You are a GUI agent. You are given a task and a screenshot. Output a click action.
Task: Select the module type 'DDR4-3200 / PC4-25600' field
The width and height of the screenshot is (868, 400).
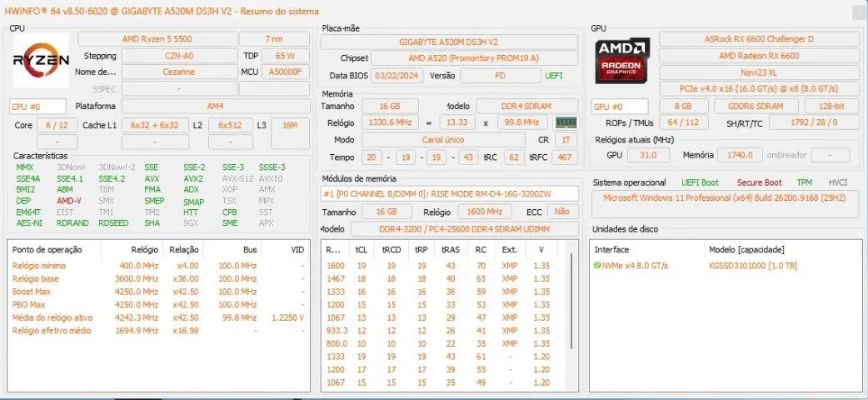click(465, 229)
